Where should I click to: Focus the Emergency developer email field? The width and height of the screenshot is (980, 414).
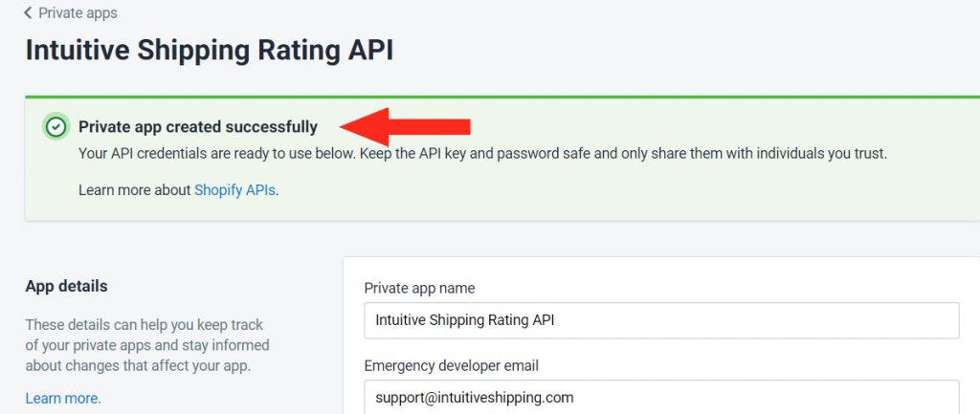tap(661, 397)
